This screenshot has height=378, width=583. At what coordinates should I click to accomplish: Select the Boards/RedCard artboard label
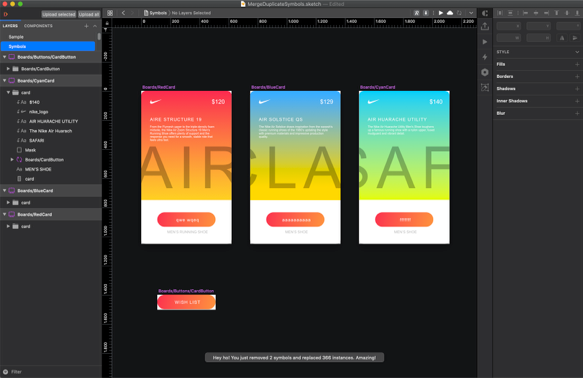158,87
